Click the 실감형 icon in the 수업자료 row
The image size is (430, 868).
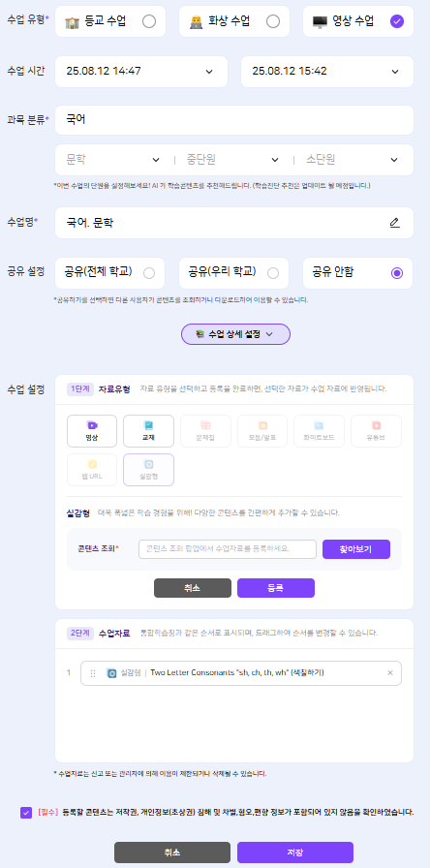111,673
